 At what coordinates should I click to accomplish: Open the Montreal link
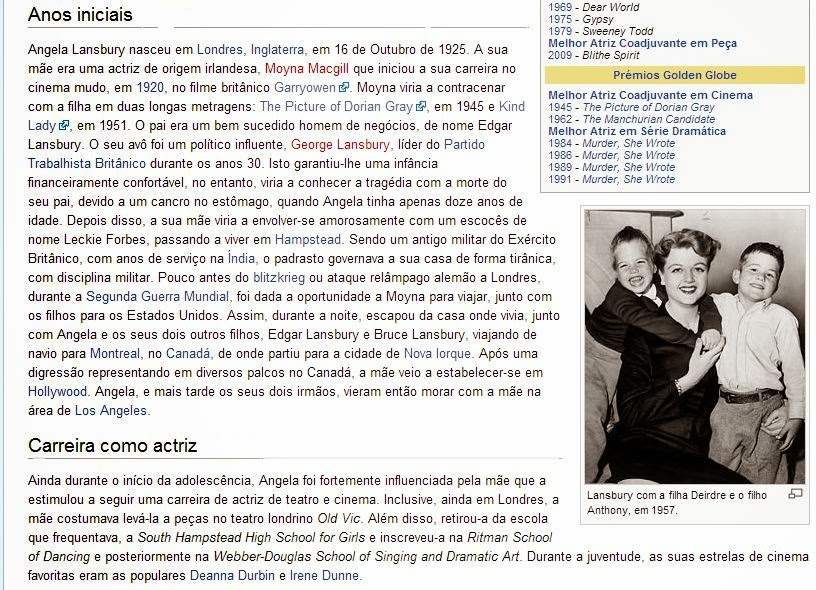point(115,354)
